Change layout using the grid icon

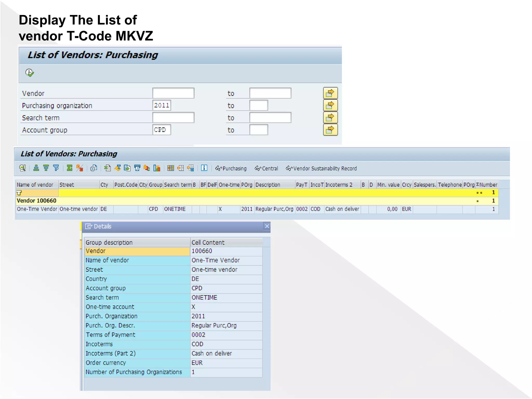click(171, 168)
